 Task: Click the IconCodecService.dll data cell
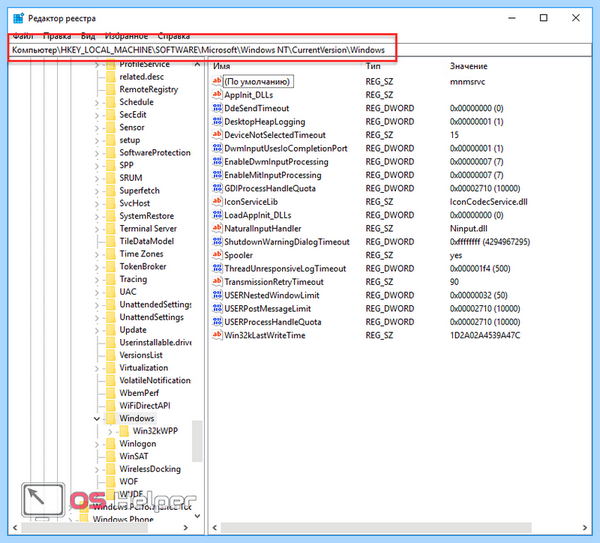pos(488,202)
